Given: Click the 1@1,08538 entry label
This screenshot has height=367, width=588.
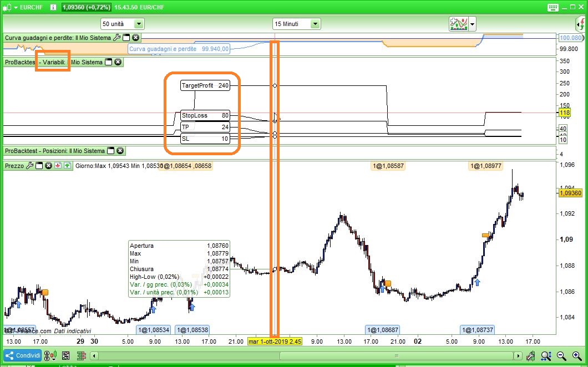Looking at the screenshot, I should pos(192,330).
